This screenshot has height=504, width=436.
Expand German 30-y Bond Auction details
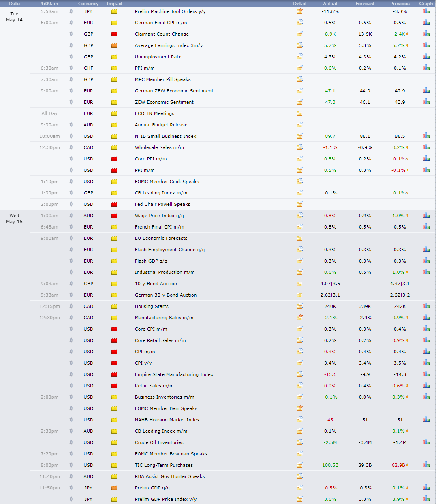point(299,295)
